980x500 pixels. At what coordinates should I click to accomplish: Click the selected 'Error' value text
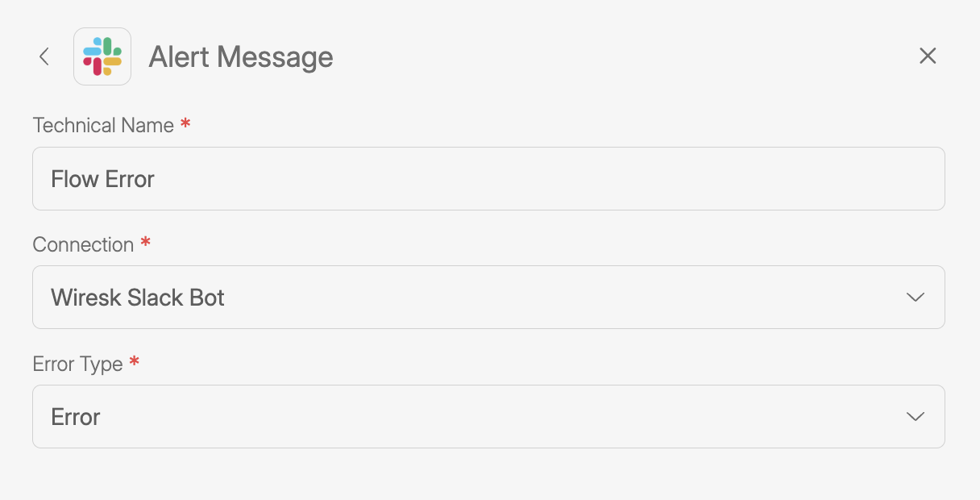76,417
